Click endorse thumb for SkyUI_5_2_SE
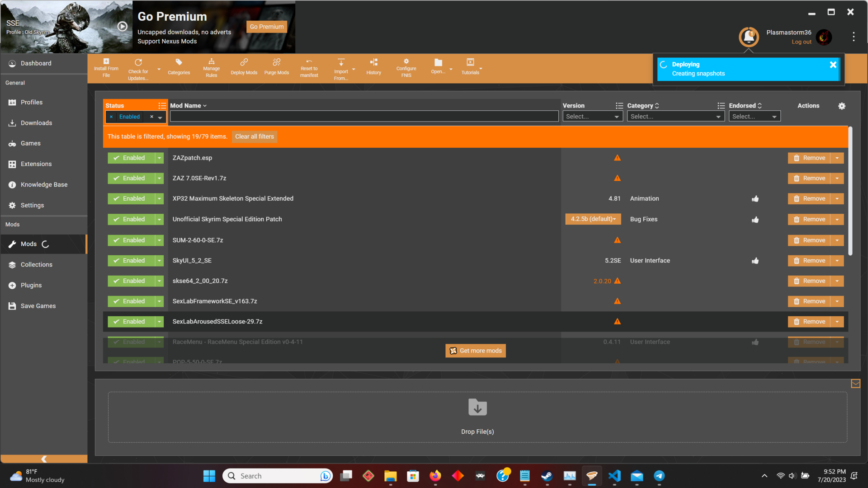Viewport: 868px width, 488px height. [755, 261]
